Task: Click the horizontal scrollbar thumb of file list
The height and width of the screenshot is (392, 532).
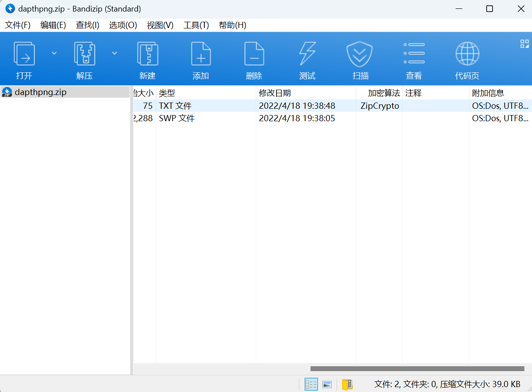Action: [x=417, y=368]
